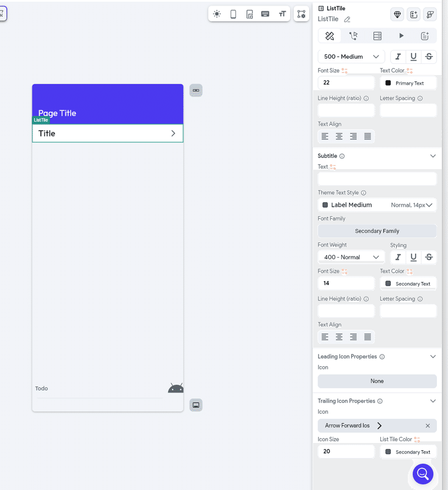Click the None leading icon button
This screenshot has width=448, height=490.
click(x=377, y=381)
